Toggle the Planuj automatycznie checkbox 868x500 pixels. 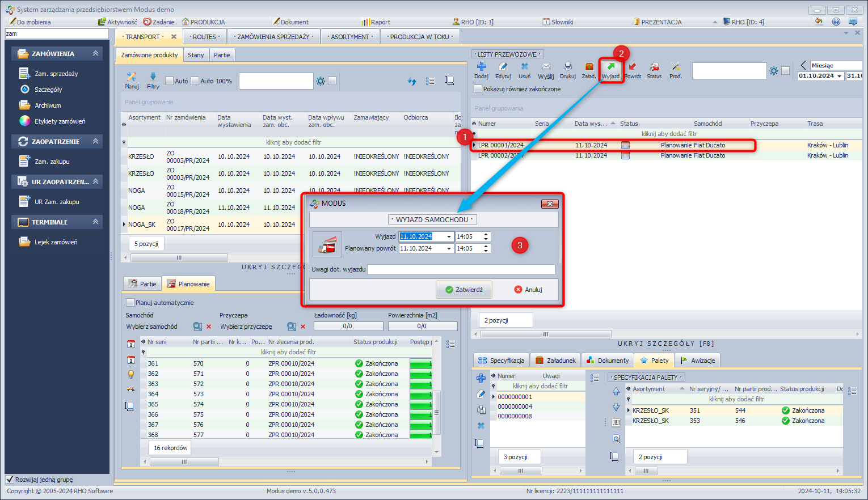[x=130, y=303]
